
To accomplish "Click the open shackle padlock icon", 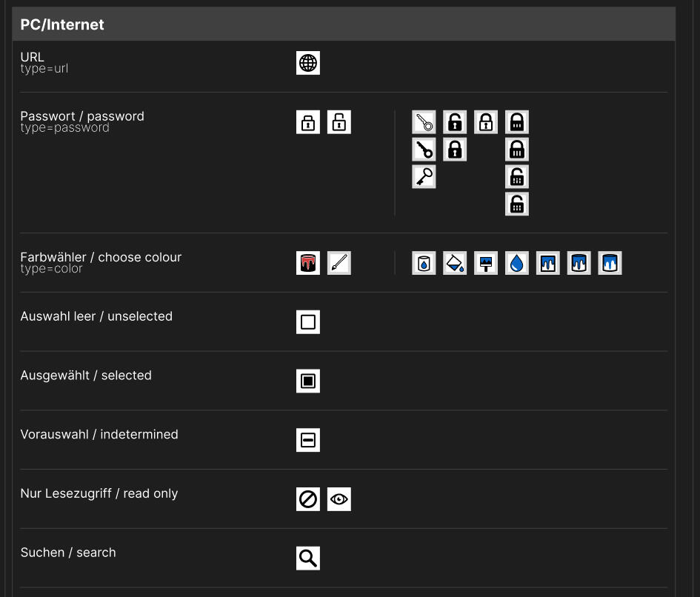I will [339, 121].
